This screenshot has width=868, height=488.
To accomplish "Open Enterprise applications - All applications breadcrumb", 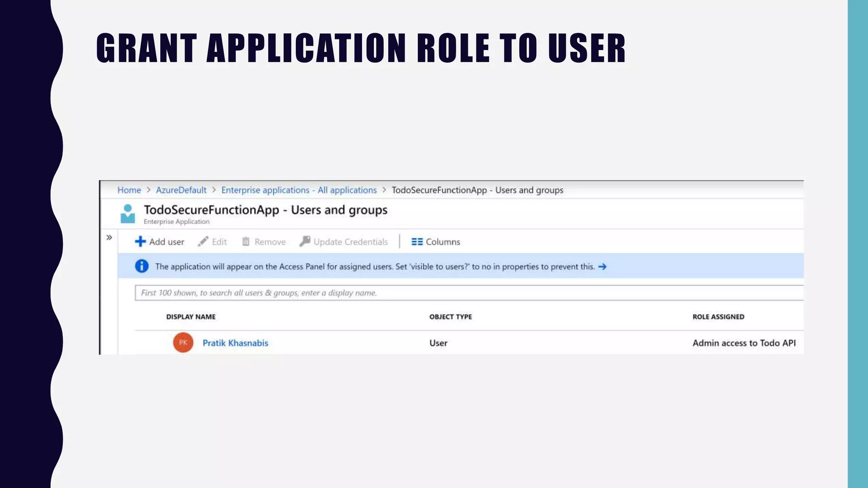I will [299, 190].
